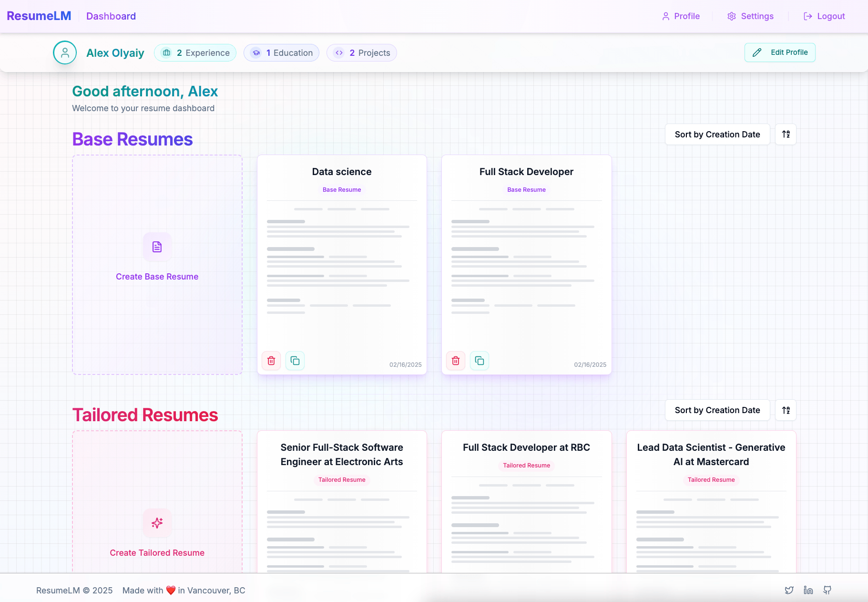This screenshot has width=868, height=602.
Task: Select the 2 Projects badge
Action: (x=361, y=52)
